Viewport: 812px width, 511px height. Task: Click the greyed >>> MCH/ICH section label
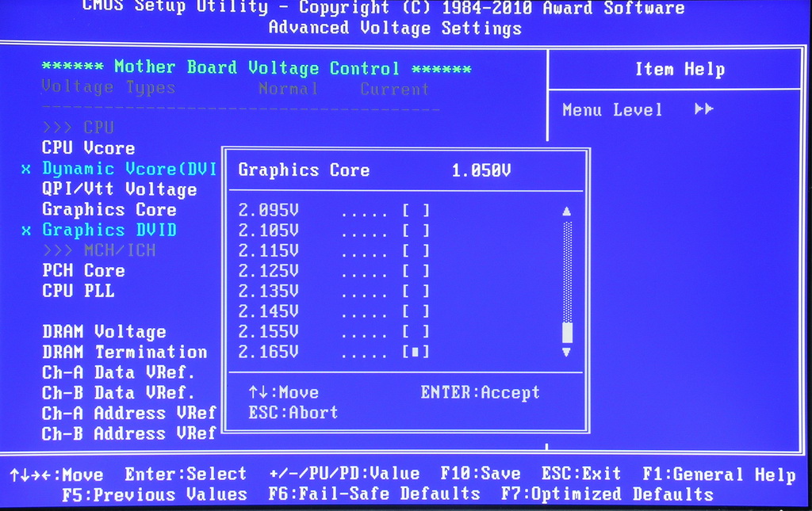(x=99, y=250)
